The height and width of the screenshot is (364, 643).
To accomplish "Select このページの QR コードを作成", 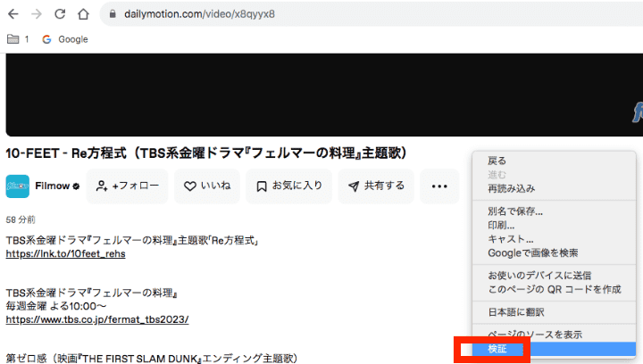I will pyautogui.click(x=554, y=289).
